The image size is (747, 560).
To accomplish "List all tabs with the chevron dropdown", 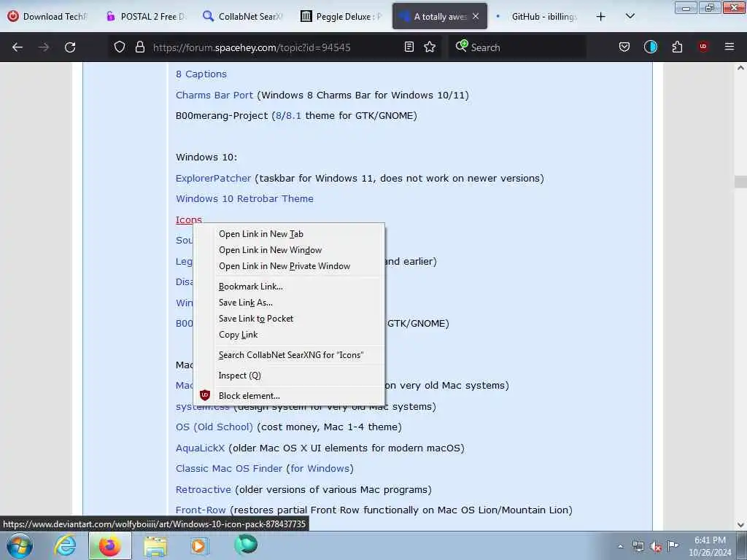I will coord(630,16).
